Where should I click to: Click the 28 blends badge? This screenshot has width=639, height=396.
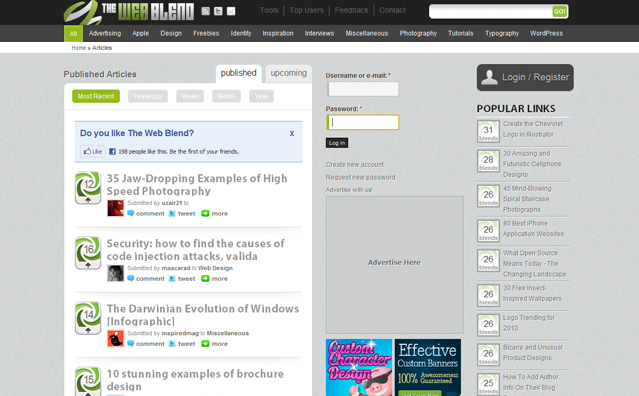click(488, 161)
